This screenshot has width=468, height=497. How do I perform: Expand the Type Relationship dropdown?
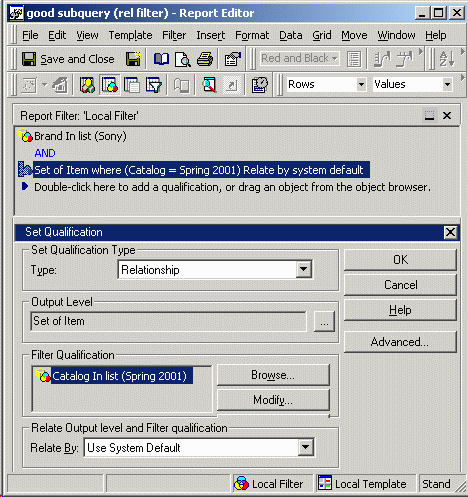pos(304,269)
